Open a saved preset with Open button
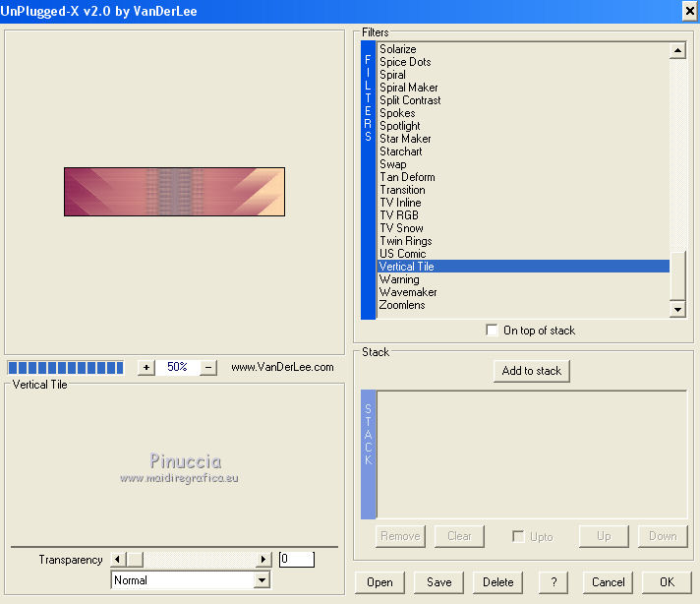Screen dimensions: 700x604 (x=379, y=582)
